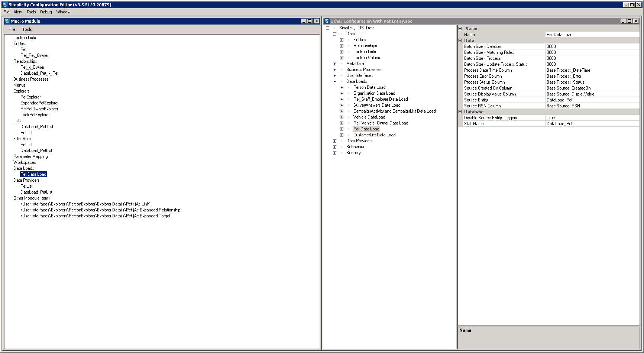Edit Process Date Time Column value

(x=592, y=70)
